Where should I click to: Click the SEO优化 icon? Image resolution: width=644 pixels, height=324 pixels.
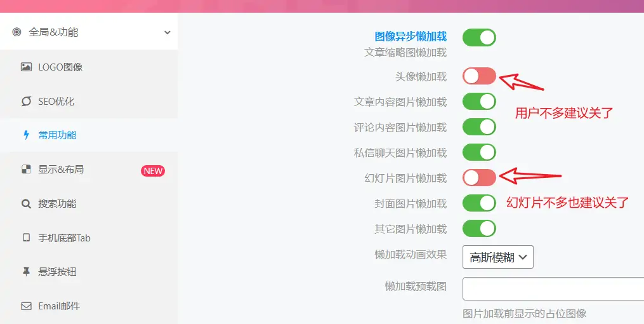coord(26,101)
